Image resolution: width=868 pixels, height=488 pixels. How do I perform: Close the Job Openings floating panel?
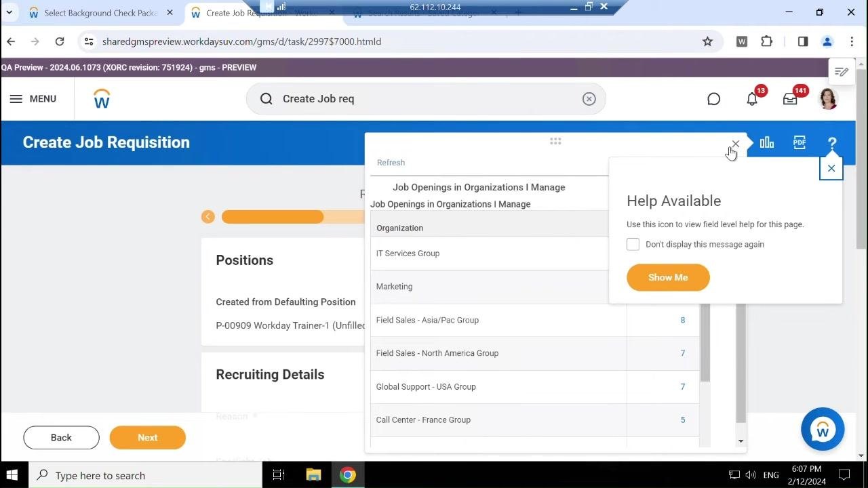736,144
